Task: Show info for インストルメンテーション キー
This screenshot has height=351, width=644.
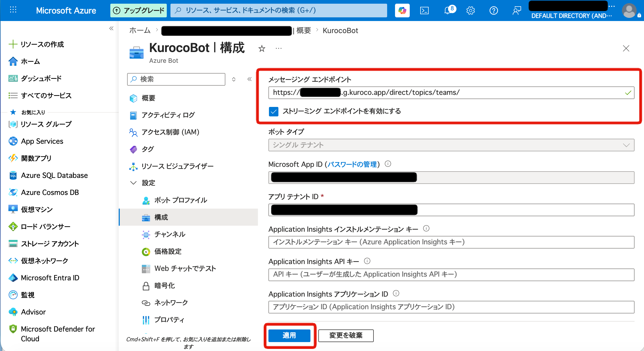Action: click(x=426, y=229)
